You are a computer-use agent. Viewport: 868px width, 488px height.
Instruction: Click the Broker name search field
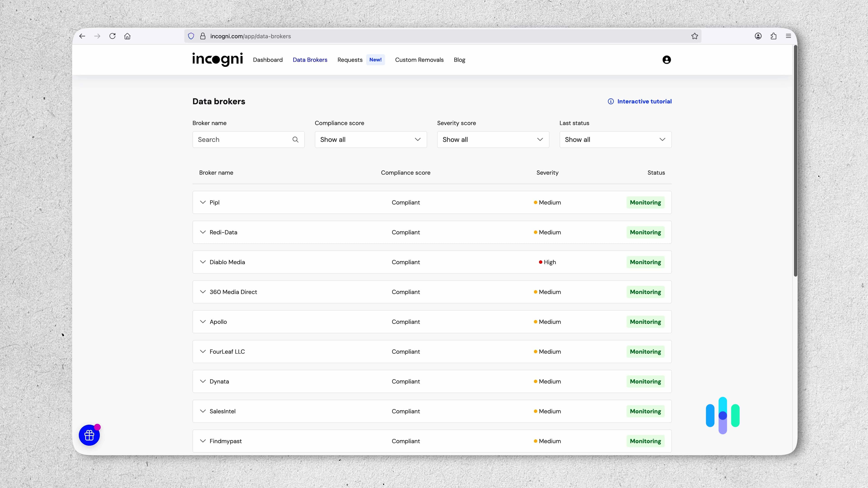243,139
